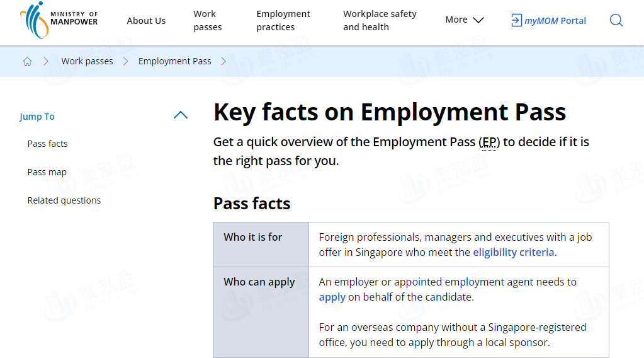Open the About Us menu
Screen dimensions: 644x358
point(146,21)
